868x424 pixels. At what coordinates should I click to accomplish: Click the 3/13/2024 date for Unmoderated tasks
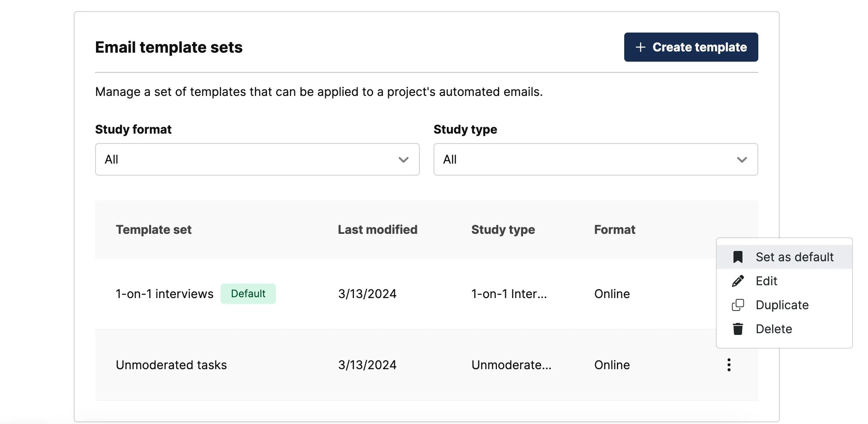point(367,365)
